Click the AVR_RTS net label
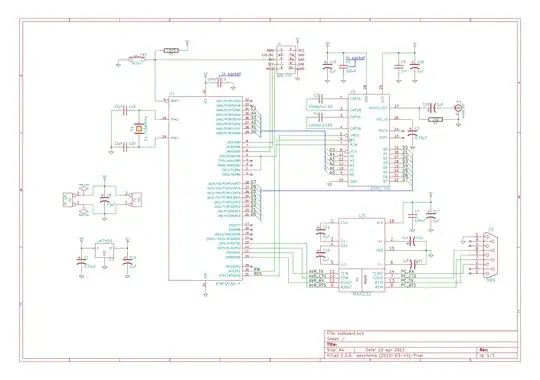The width and height of the screenshot is (540, 380). 318,285
